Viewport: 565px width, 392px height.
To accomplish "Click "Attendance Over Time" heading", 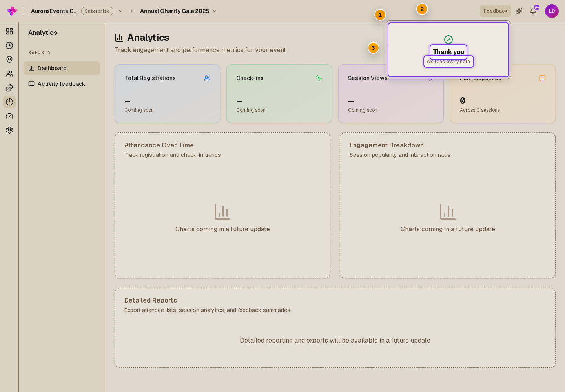I will [159, 145].
